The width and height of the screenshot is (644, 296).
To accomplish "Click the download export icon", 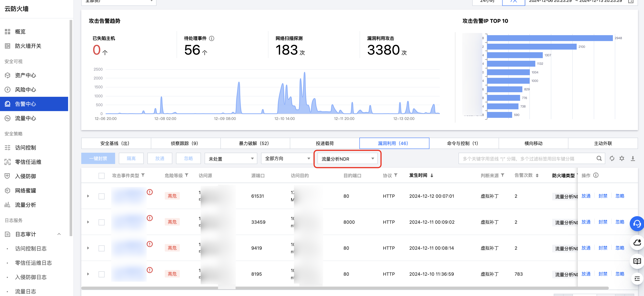I will (633, 158).
